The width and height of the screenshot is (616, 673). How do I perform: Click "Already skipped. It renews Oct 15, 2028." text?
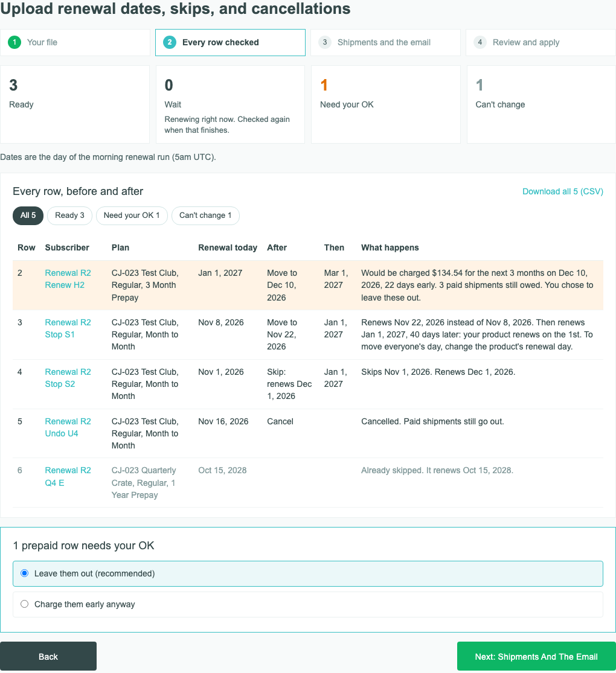(437, 470)
